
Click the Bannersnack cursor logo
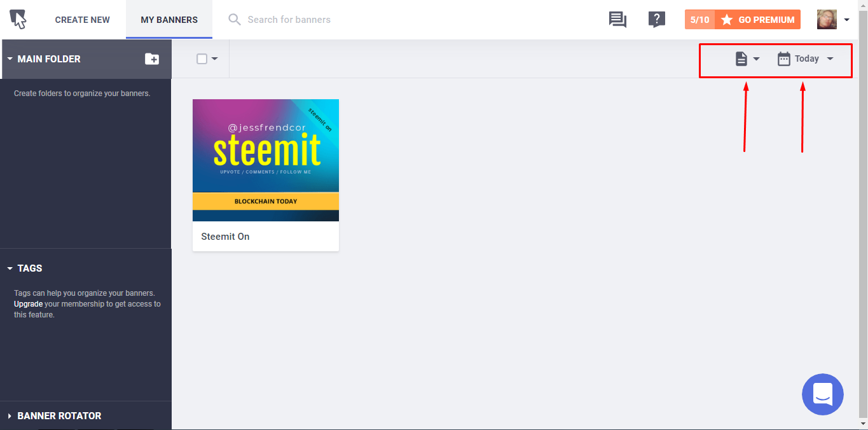coord(18,20)
